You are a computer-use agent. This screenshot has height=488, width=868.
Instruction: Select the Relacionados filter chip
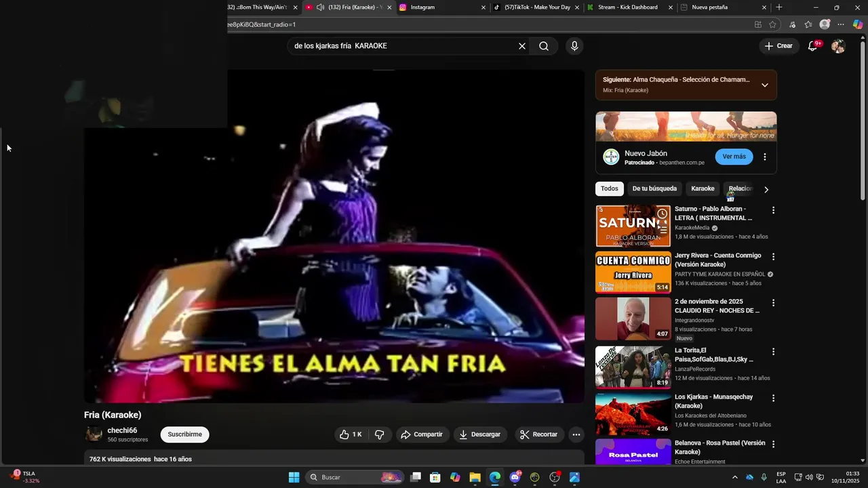coord(741,188)
